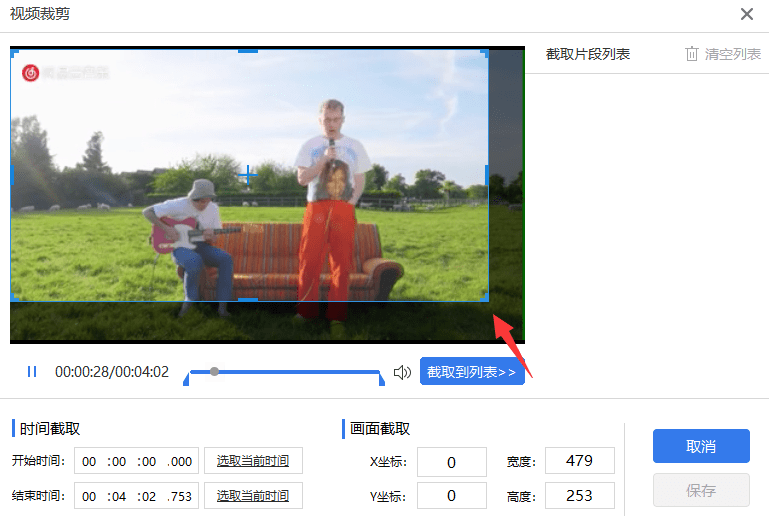
Task: Click the right trim end marker on the timeline
Action: tap(380, 378)
